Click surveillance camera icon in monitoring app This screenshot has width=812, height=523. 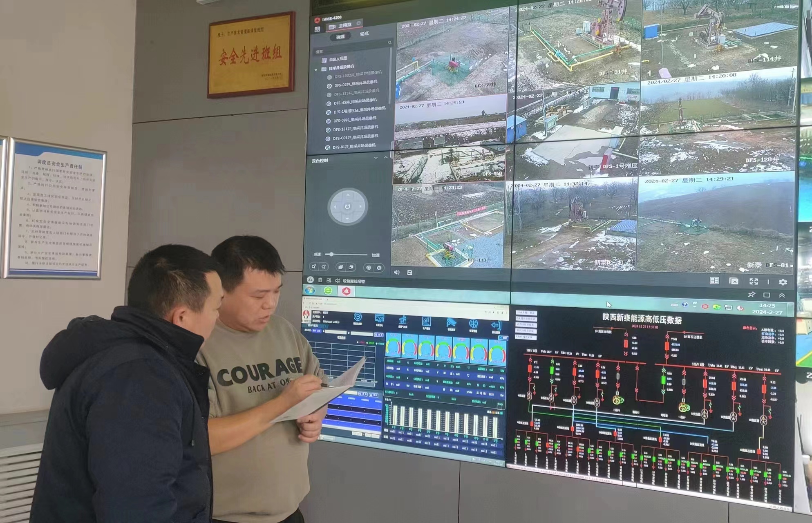click(x=450, y=323)
